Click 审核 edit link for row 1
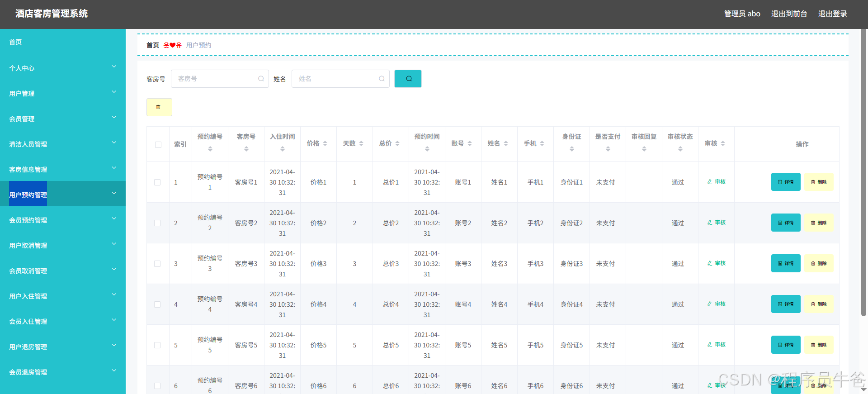868x394 pixels. [x=717, y=182]
